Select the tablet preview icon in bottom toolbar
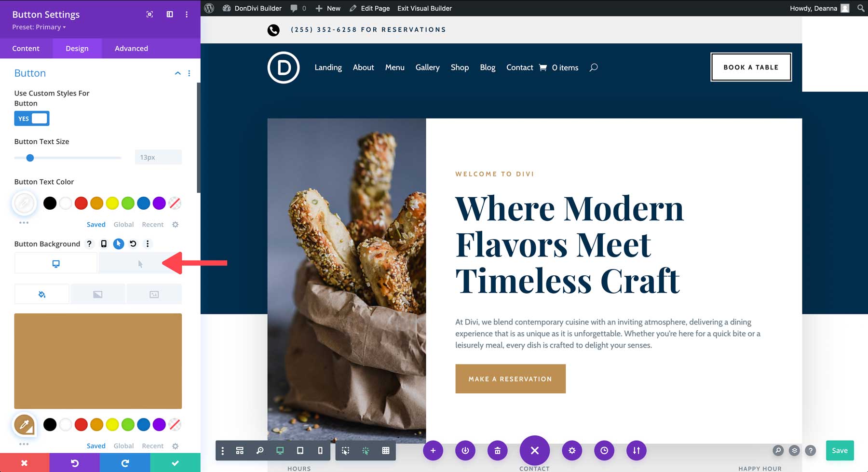868x472 pixels. tap(300, 451)
